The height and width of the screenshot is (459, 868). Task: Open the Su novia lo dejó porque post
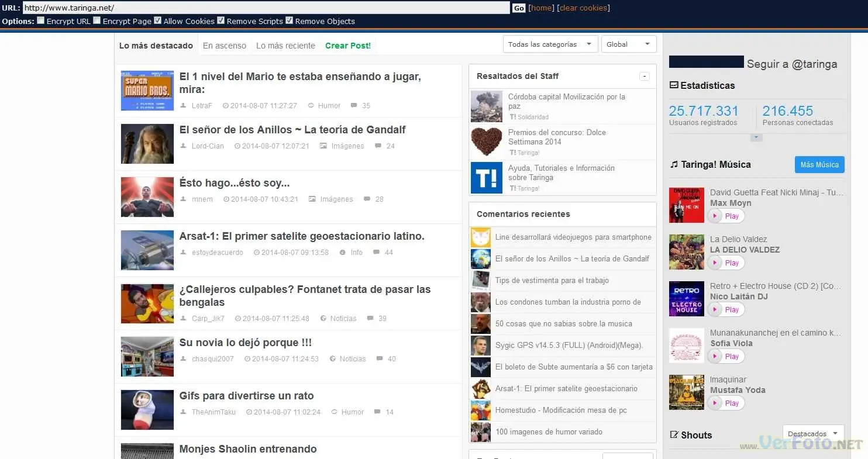coord(246,343)
